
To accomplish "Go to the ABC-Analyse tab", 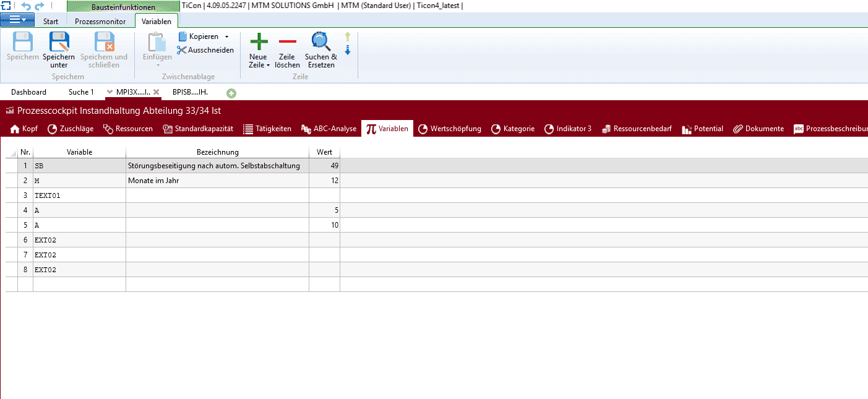I will click(329, 129).
